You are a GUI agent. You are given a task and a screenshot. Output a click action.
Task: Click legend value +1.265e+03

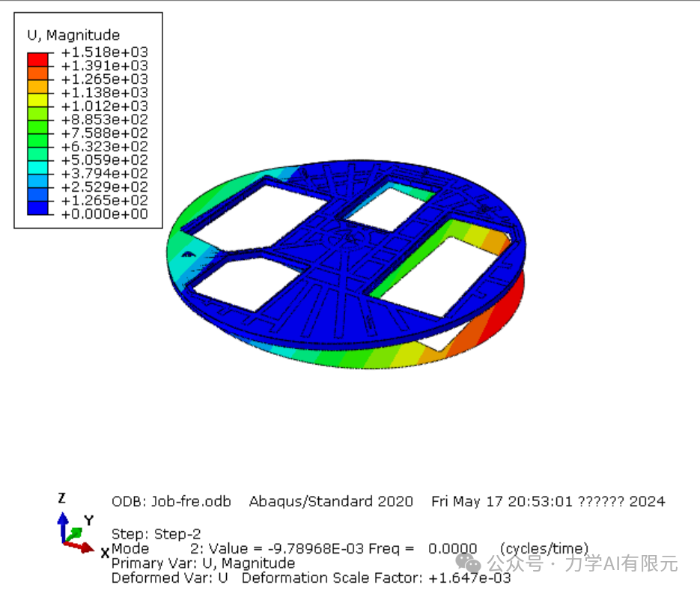click(105, 79)
